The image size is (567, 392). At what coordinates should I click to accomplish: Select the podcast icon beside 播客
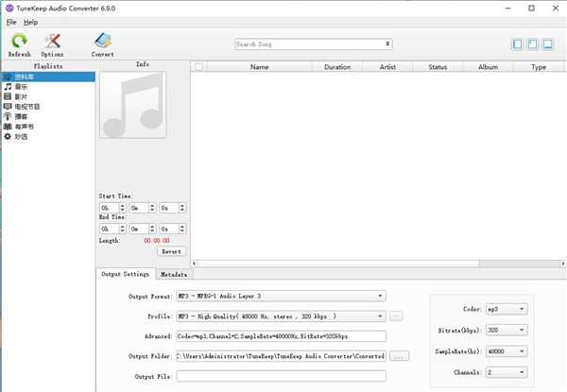pos(8,116)
